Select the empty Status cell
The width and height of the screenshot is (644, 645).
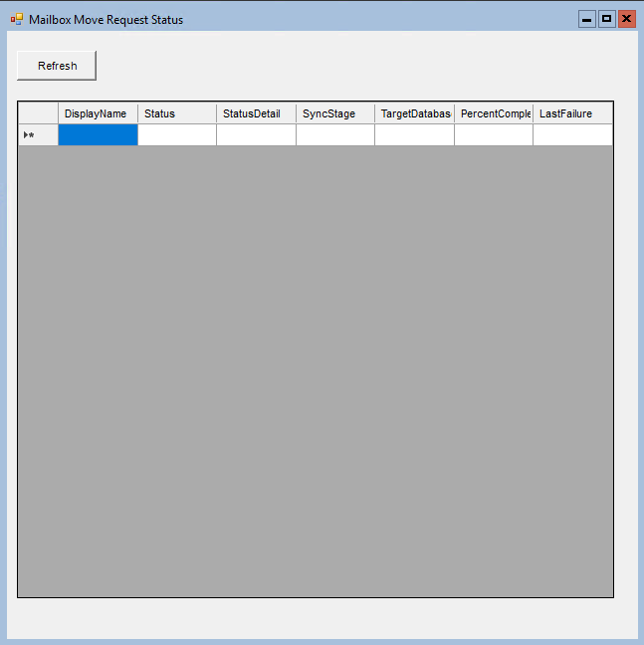(177, 135)
